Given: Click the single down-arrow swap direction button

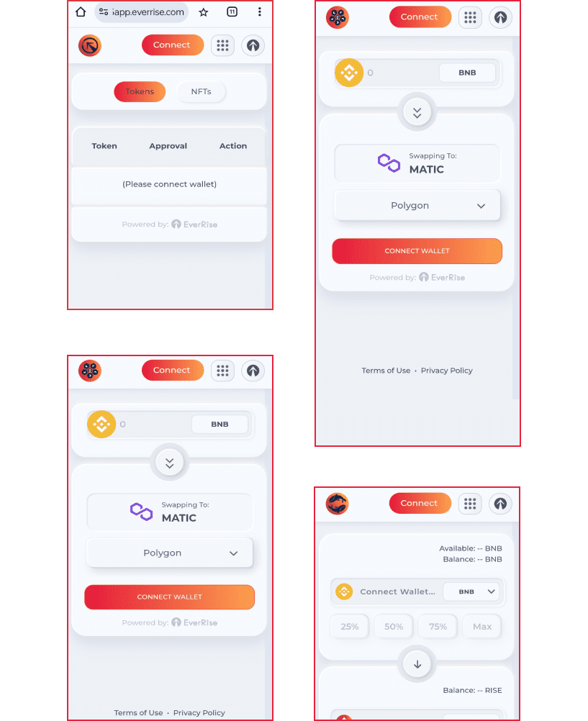Looking at the screenshot, I should click(x=417, y=664).
